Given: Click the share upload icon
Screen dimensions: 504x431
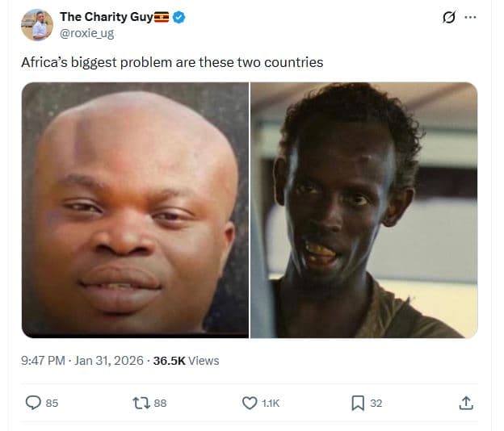Looking at the screenshot, I should (x=466, y=403).
